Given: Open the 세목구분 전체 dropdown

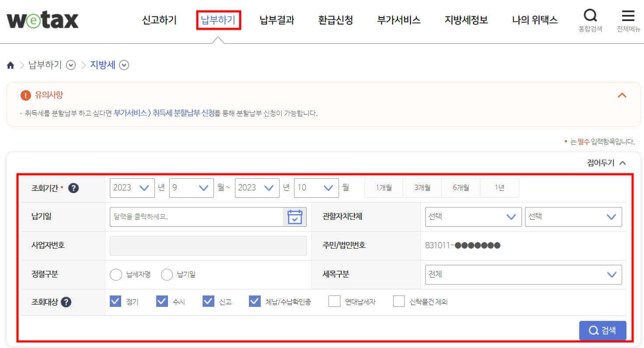Looking at the screenshot, I should point(523,274).
